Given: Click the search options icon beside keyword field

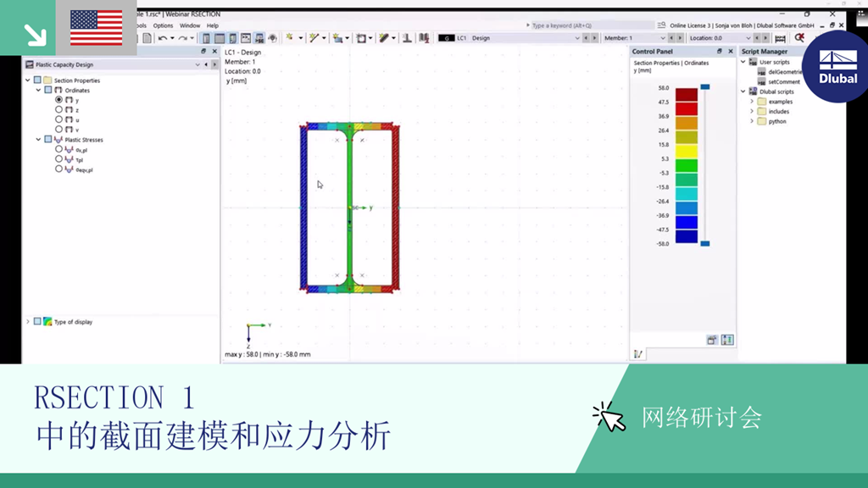Looking at the screenshot, I should (x=661, y=25).
